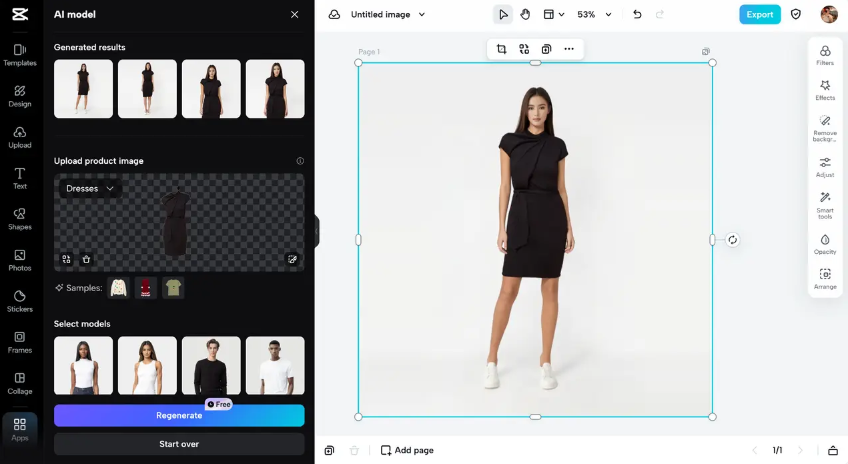Replace the selected canvas image
The width and height of the screenshot is (848, 464).
point(524,49)
